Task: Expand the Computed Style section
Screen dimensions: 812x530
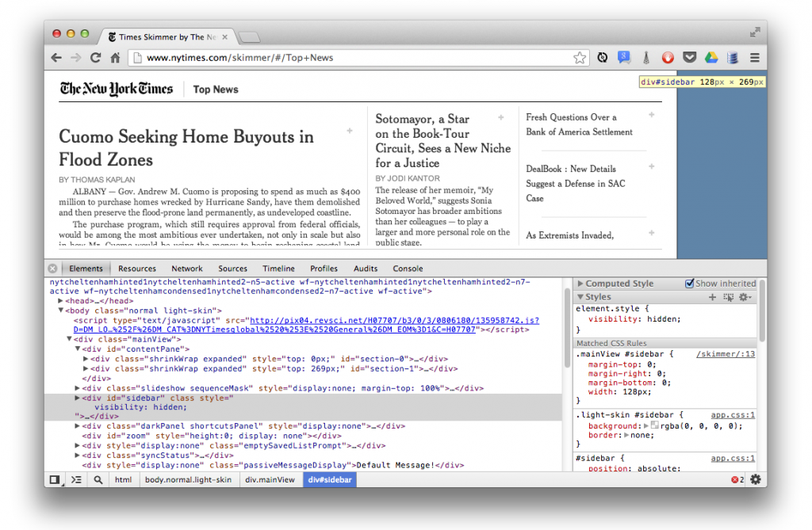Action: 580,284
